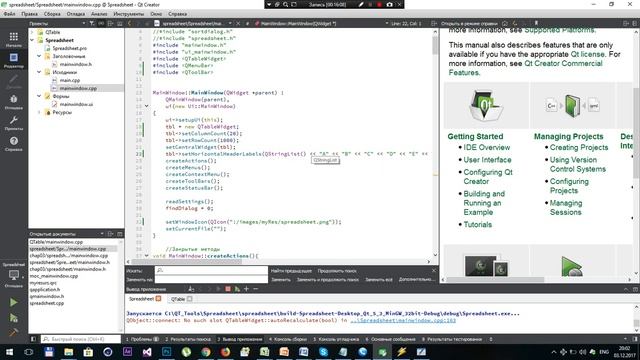Open the Help mode question mark icon
The height and width of the screenshot is (360, 640).
(x=13, y=141)
